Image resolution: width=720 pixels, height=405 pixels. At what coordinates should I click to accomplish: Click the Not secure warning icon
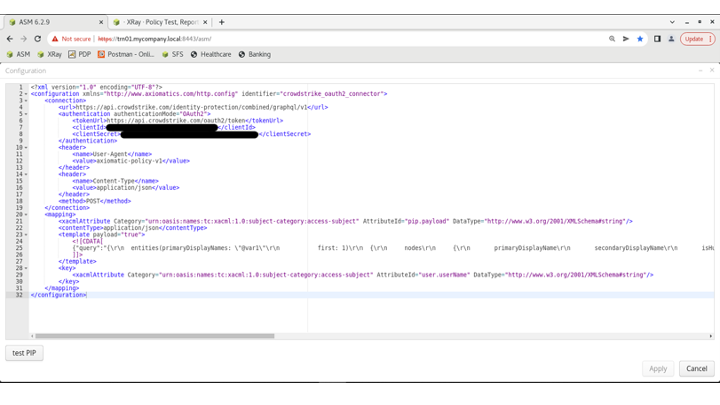coord(56,39)
